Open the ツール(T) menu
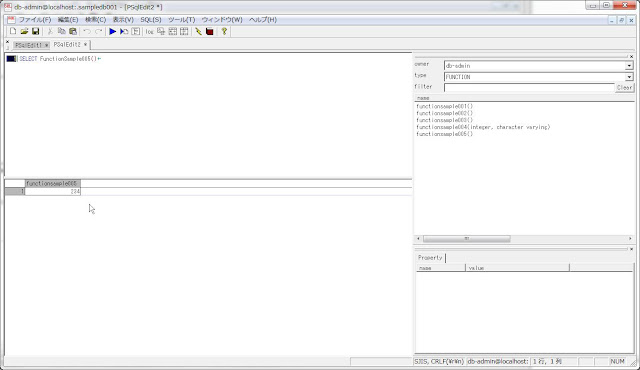640x370 pixels. tap(182, 20)
